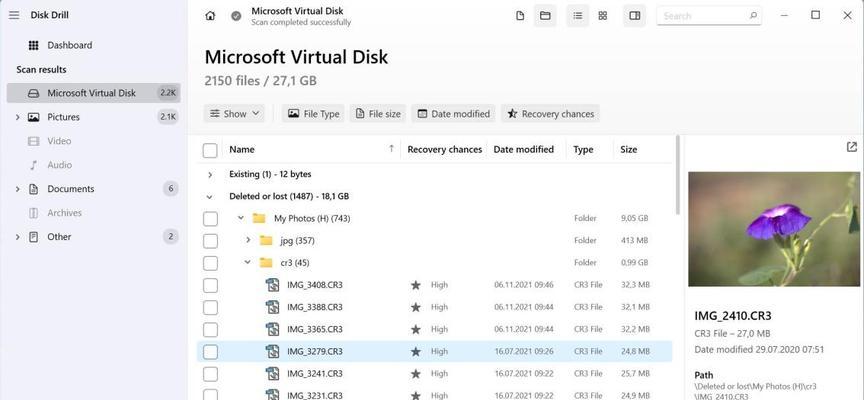Open the Recovery chances filter
The height and width of the screenshot is (400, 864).
[550, 113]
